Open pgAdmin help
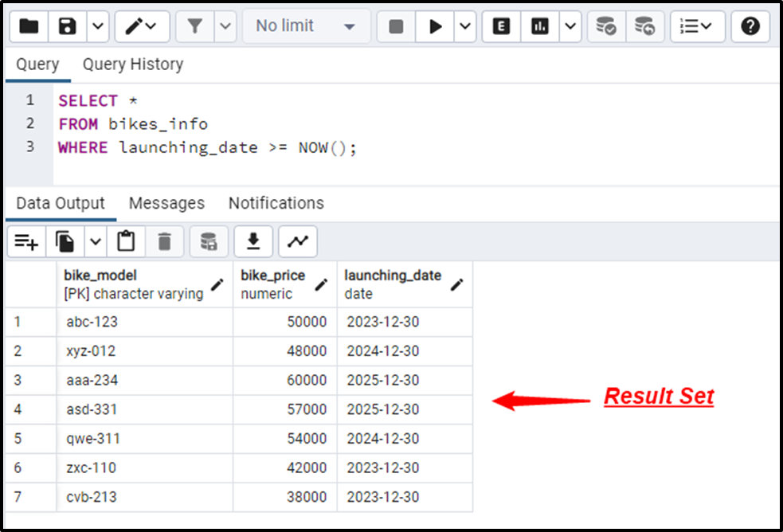The height and width of the screenshot is (532, 783). [750, 26]
